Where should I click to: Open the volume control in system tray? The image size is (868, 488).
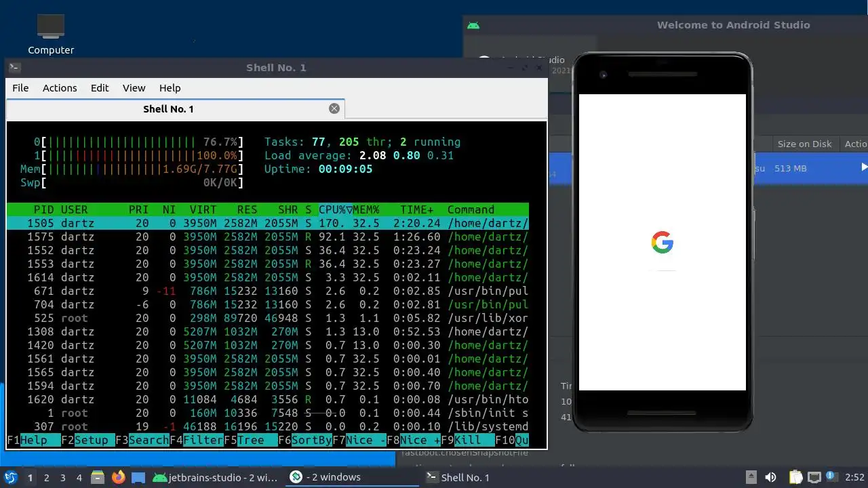[771, 478]
